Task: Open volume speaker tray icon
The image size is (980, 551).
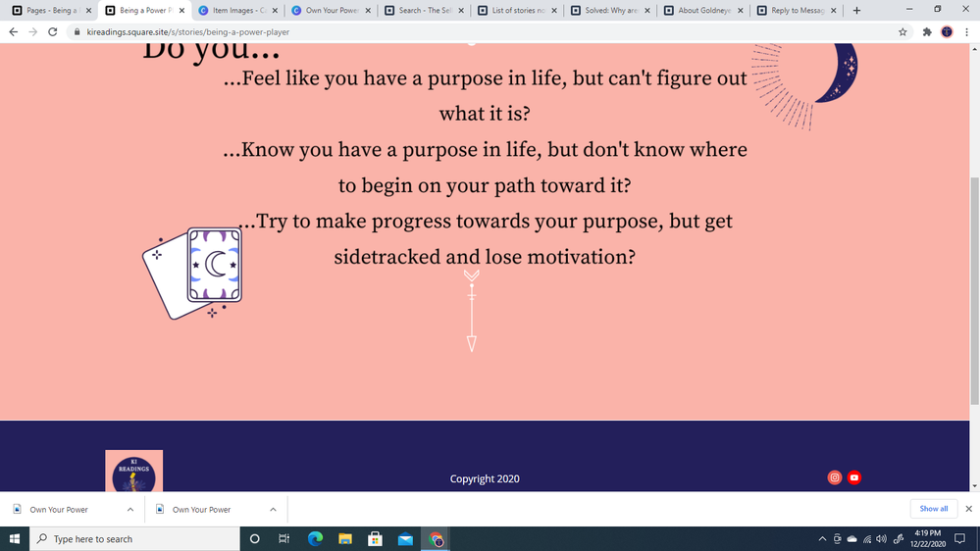Action: pyautogui.click(x=881, y=538)
